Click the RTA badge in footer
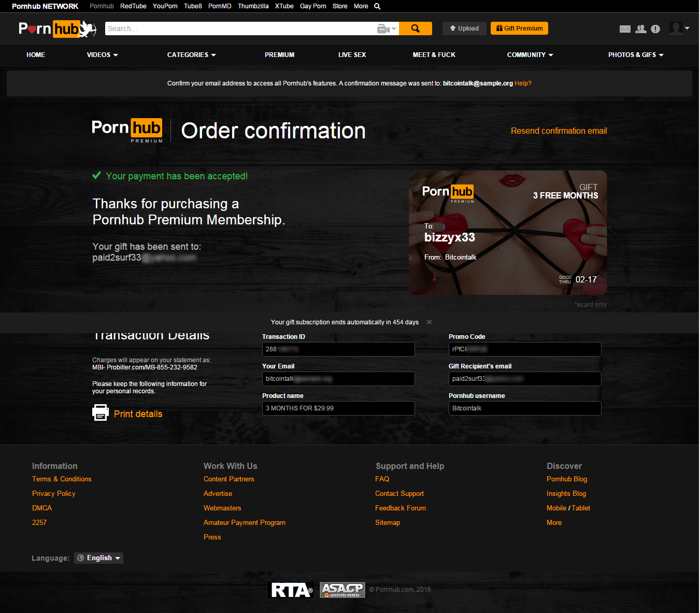Image resolution: width=700 pixels, height=613 pixels. (292, 590)
